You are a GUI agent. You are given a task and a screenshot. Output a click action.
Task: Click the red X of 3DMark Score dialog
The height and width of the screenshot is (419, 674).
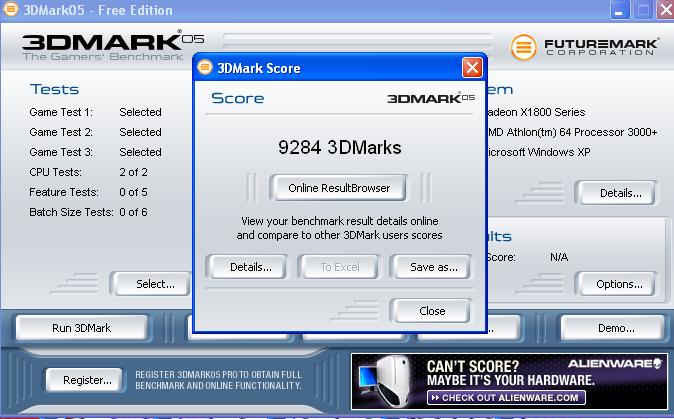pyautogui.click(x=472, y=68)
